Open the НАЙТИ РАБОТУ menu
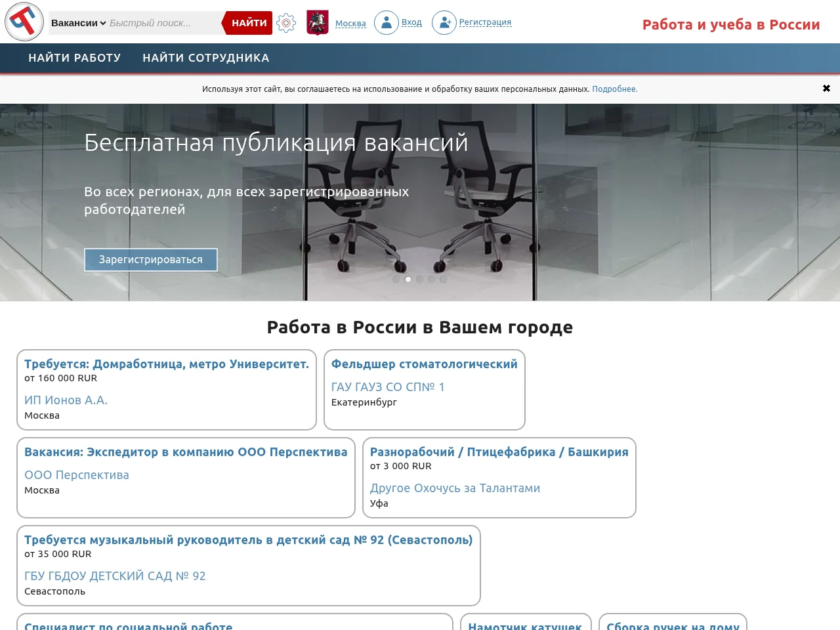 coord(75,58)
